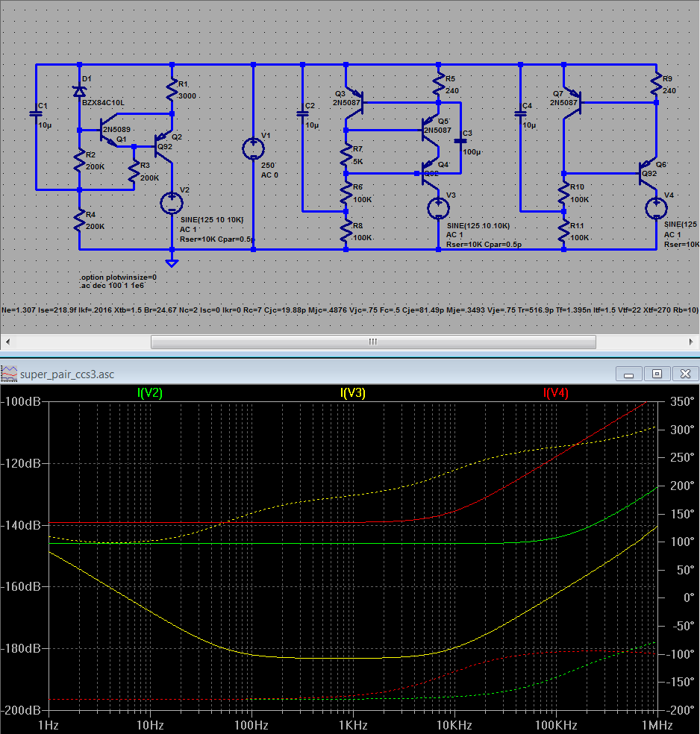
Task: Select transistor Q7 symbol
Action: pyautogui.click(x=572, y=102)
